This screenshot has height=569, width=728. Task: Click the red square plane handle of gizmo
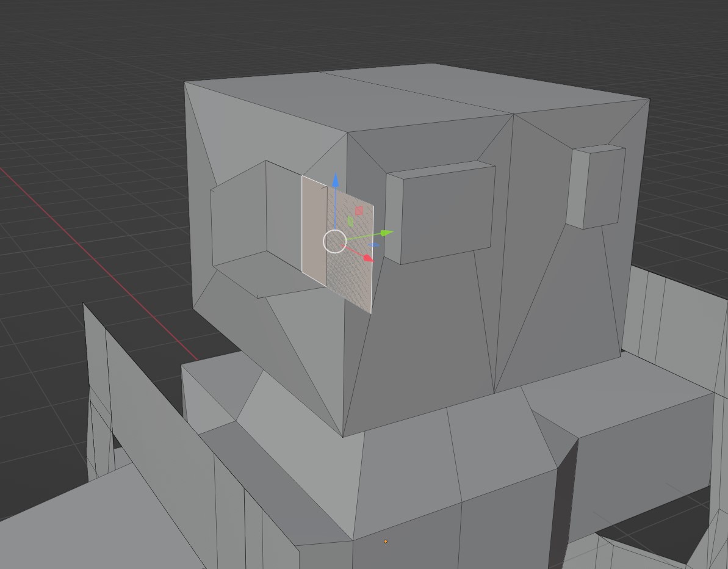click(359, 211)
